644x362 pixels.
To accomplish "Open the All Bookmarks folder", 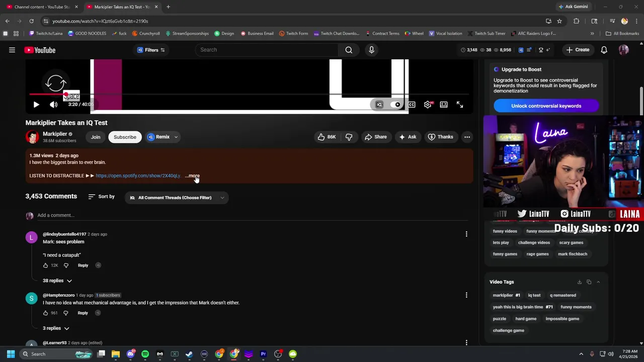I will [622, 33].
